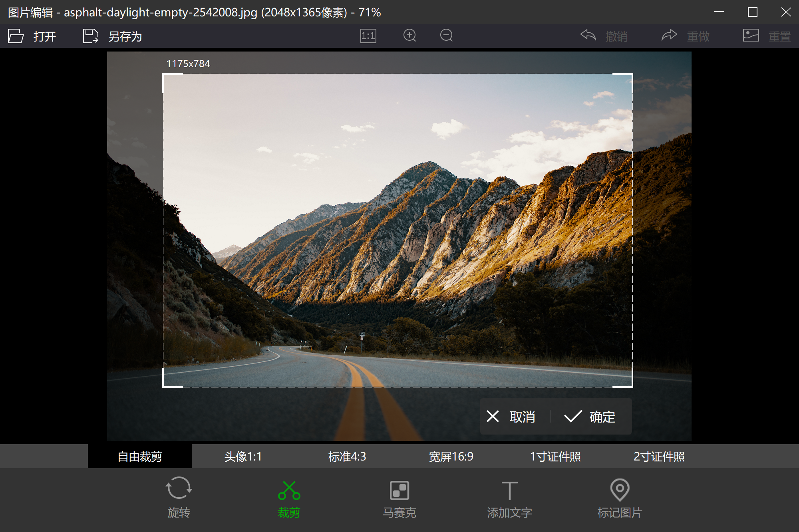
Task: Select the standard 4:3 crop preset
Action: (x=347, y=457)
